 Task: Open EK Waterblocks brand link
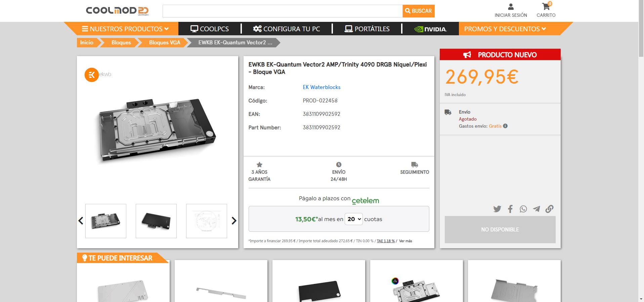(321, 87)
